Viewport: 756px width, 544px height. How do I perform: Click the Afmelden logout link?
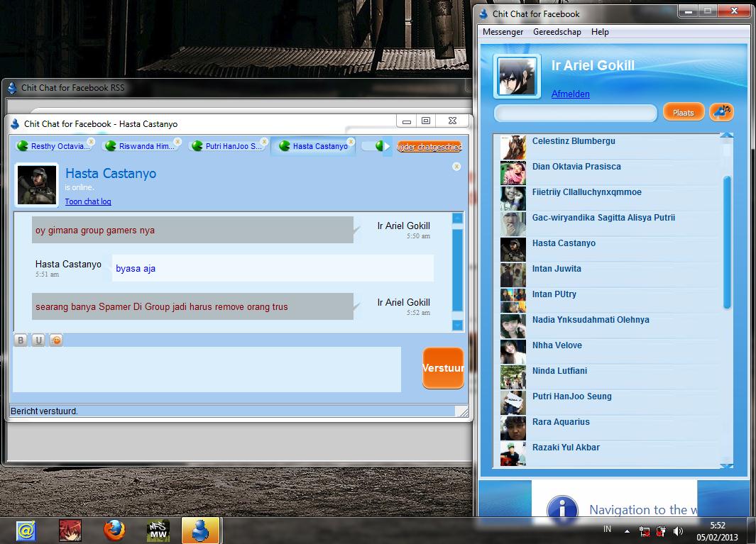pos(571,94)
